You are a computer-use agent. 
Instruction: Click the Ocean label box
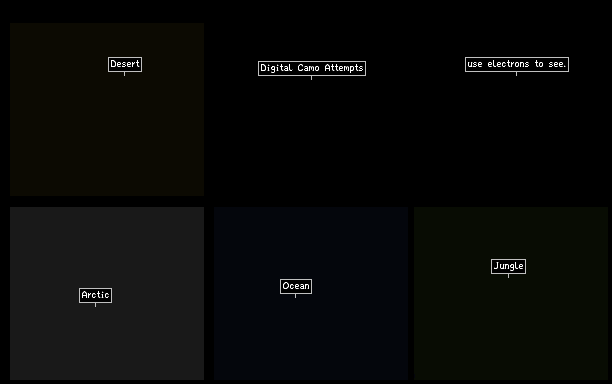click(296, 286)
